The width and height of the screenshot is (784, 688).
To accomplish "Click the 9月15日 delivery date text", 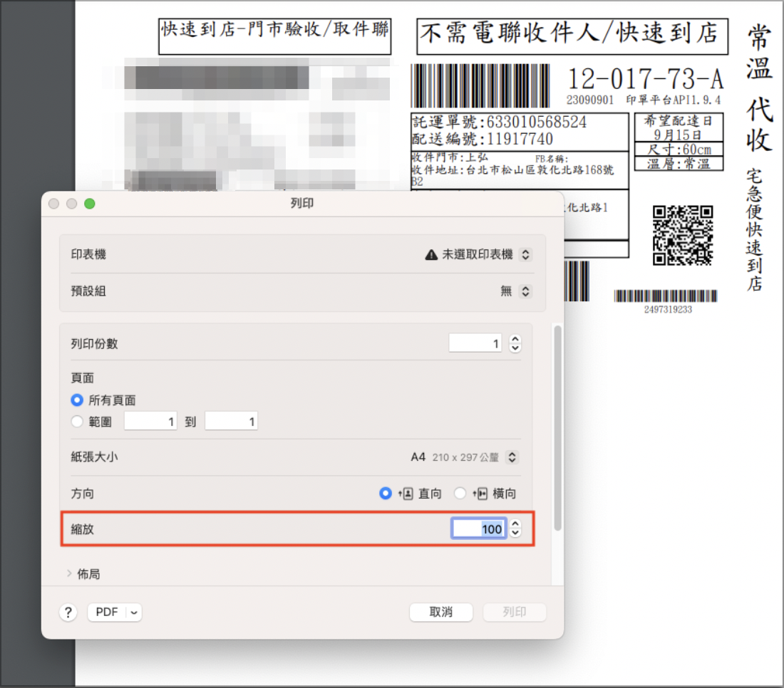I will (x=678, y=135).
